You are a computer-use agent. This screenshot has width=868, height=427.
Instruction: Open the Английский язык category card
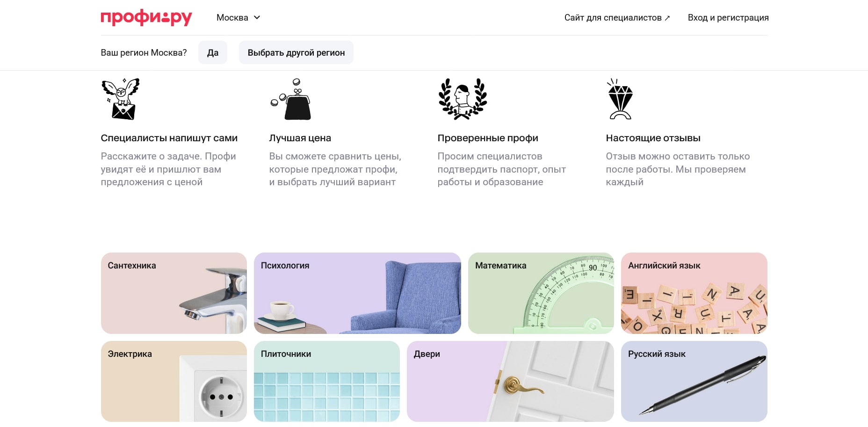point(694,293)
